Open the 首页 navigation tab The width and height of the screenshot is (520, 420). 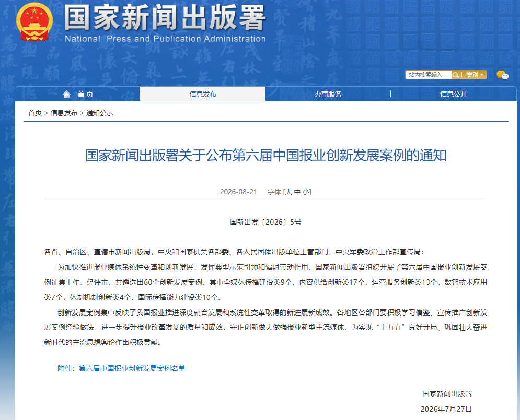click(78, 94)
